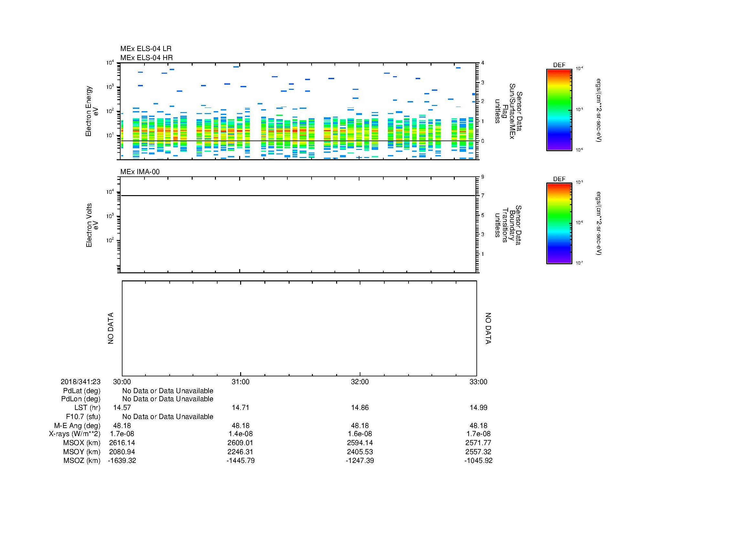Screen dimensions: 756x534
Task: Click the MSOY value 2405.53
Action: [x=360, y=452]
